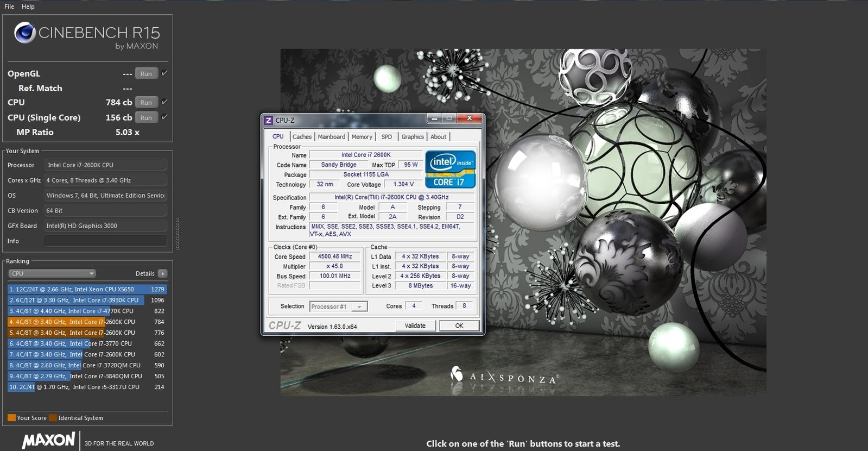Select the Xeon X5650 ranking entry
The width and height of the screenshot is (868, 451).
pos(87,289)
